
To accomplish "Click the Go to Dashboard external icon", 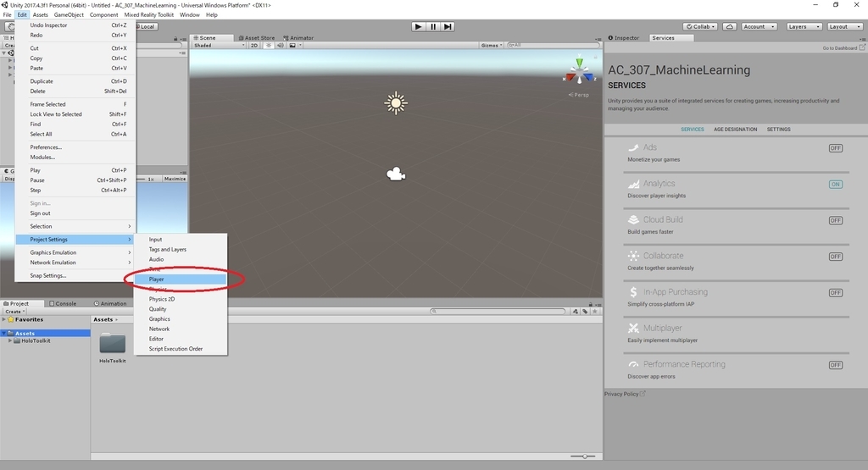I will (862, 48).
